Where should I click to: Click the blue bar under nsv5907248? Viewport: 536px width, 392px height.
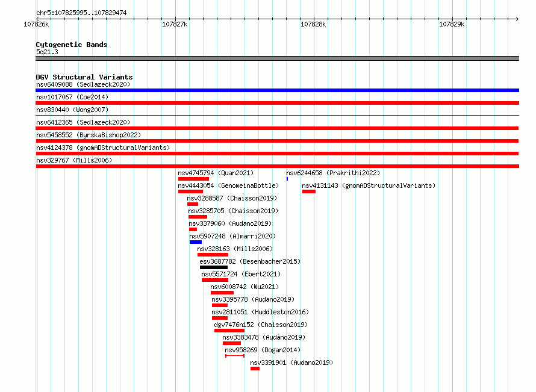[196, 242]
